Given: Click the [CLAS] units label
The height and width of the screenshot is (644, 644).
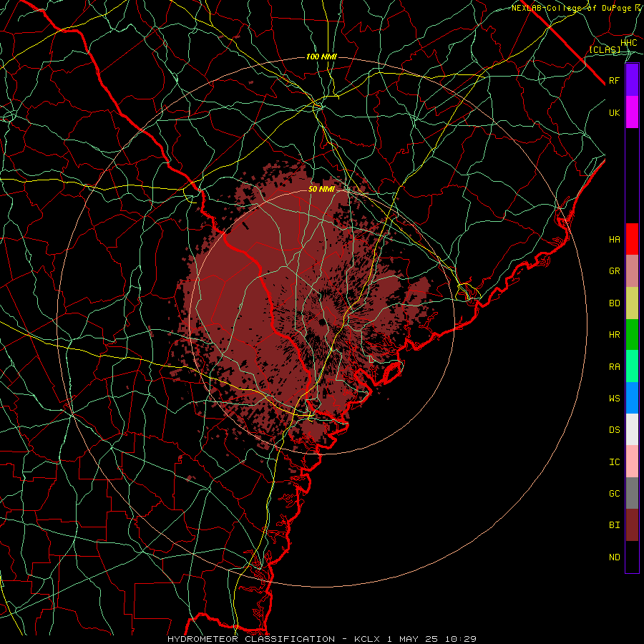Looking at the screenshot, I should (605, 49).
